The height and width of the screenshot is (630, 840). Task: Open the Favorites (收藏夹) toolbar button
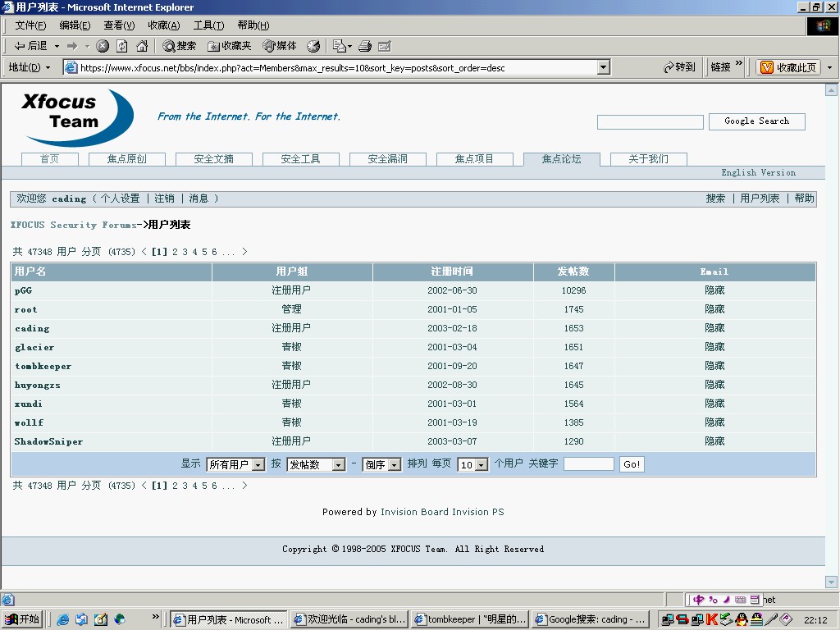coord(229,46)
